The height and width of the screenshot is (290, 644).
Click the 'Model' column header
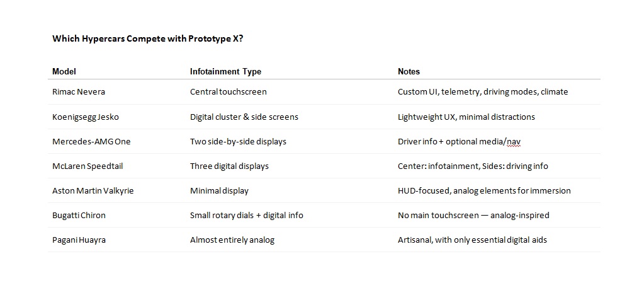pos(64,71)
